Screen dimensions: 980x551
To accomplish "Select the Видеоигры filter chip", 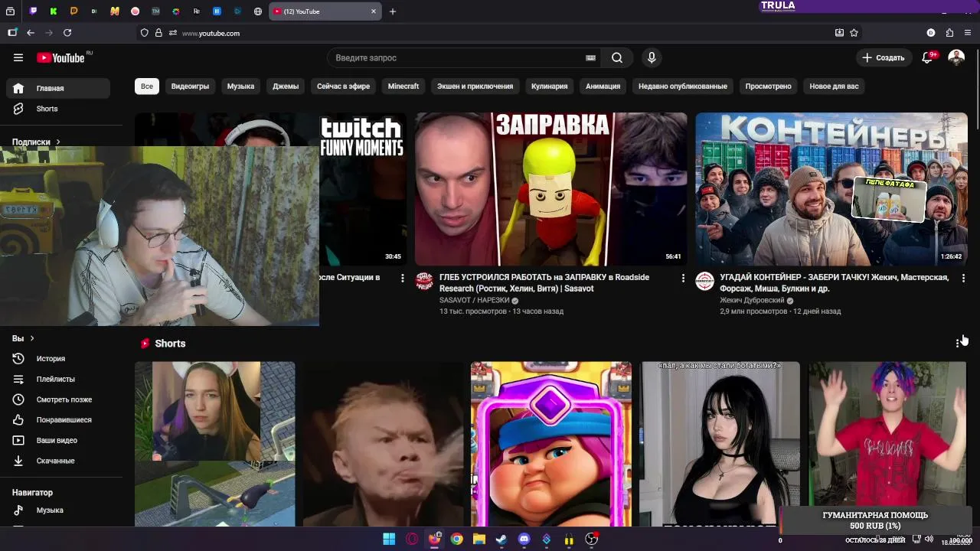I will pyautogui.click(x=190, y=86).
